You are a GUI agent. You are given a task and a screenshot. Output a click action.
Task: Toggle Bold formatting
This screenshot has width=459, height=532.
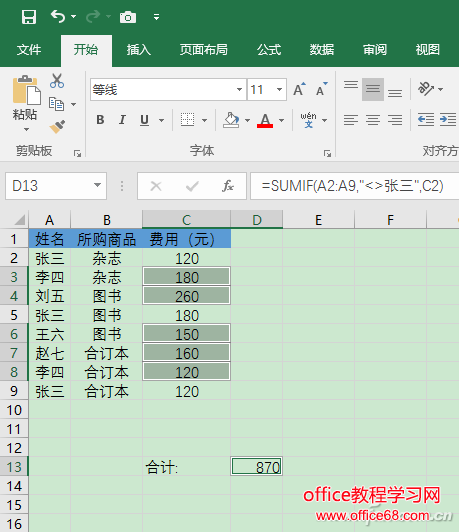point(100,120)
